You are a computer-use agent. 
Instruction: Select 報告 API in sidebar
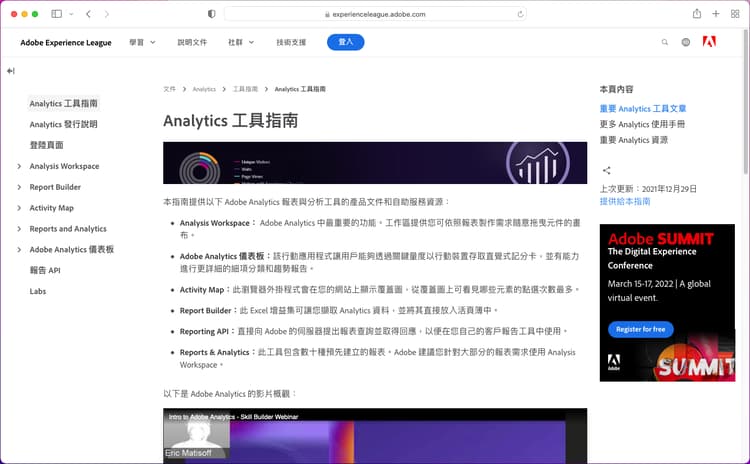coord(45,270)
